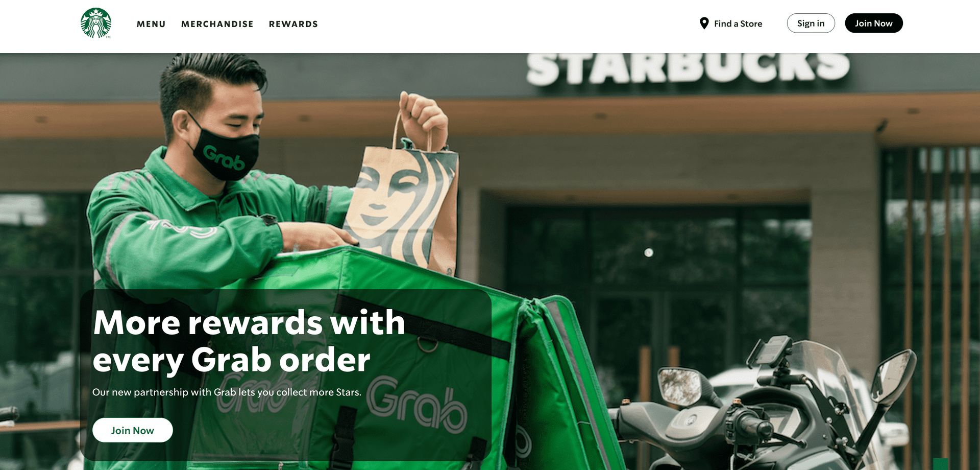Click the Grab logo on the delivery box
This screenshot has height=470, width=980.
tap(417, 404)
